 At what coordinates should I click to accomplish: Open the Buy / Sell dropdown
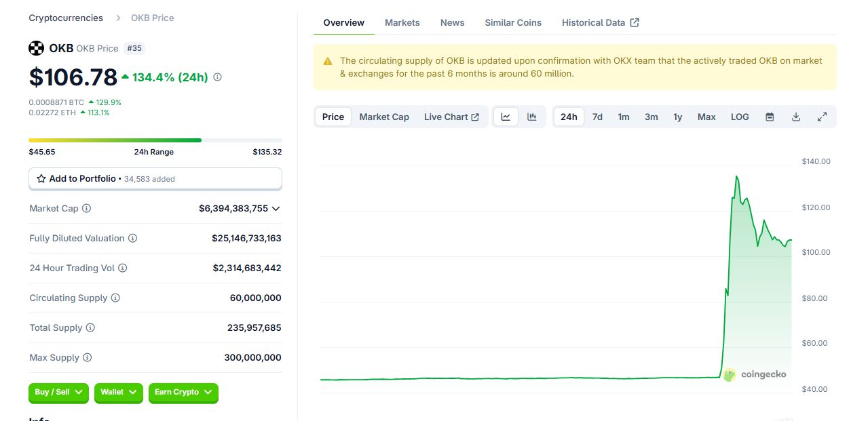pyautogui.click(x=58, y=393)
